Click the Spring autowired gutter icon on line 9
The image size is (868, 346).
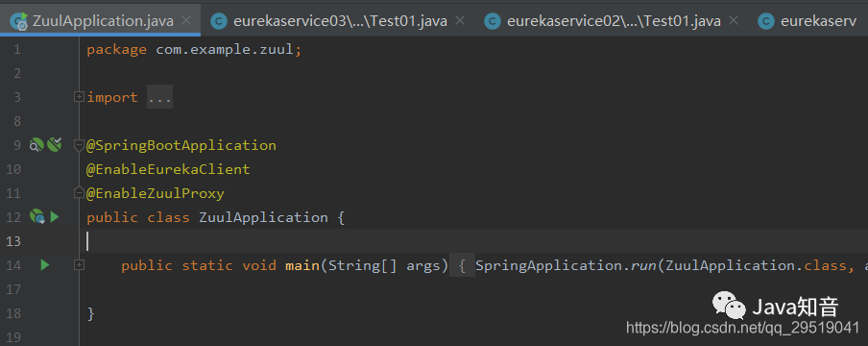point(54,145)
